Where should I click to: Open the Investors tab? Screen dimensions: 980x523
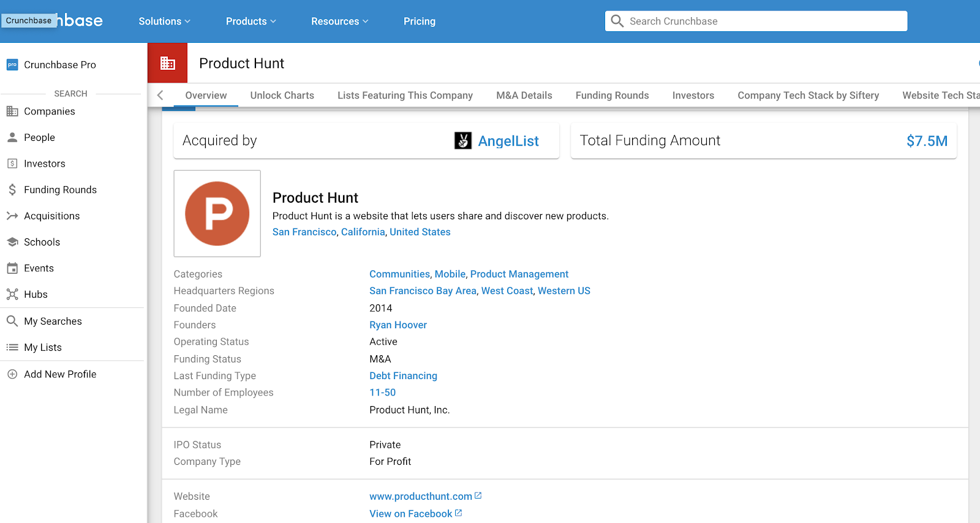[693, 96]
